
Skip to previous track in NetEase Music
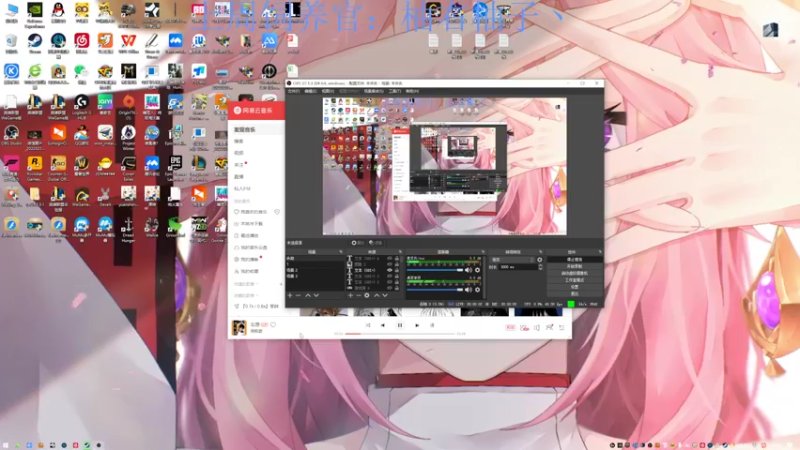click(383, 325)
